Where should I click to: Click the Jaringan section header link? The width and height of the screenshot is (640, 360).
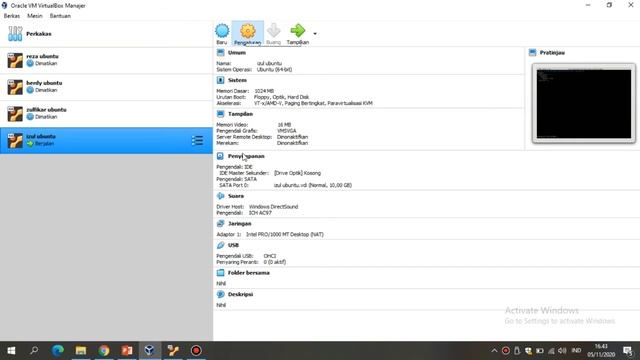coord(240,224)
